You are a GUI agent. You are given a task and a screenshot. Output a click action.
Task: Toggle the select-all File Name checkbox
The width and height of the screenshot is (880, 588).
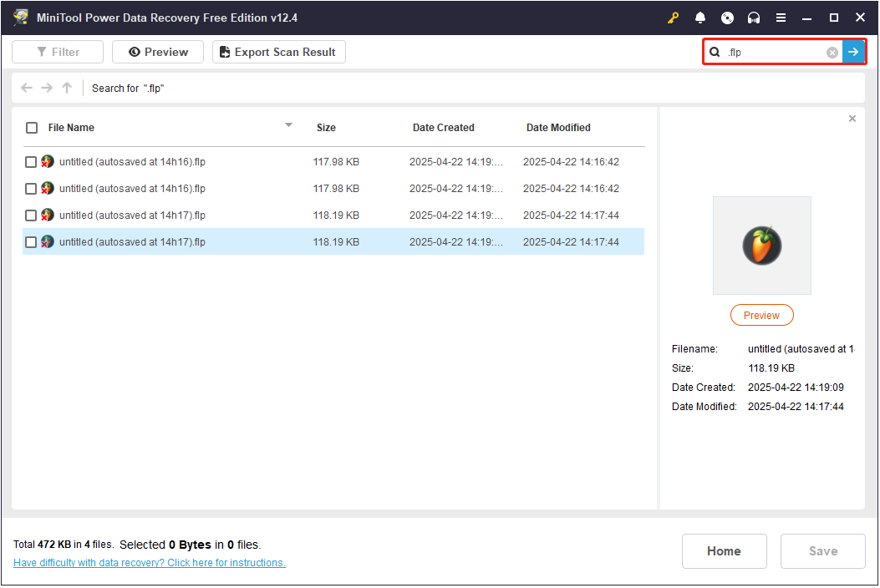pyautogui.click(x=32, y=128)
